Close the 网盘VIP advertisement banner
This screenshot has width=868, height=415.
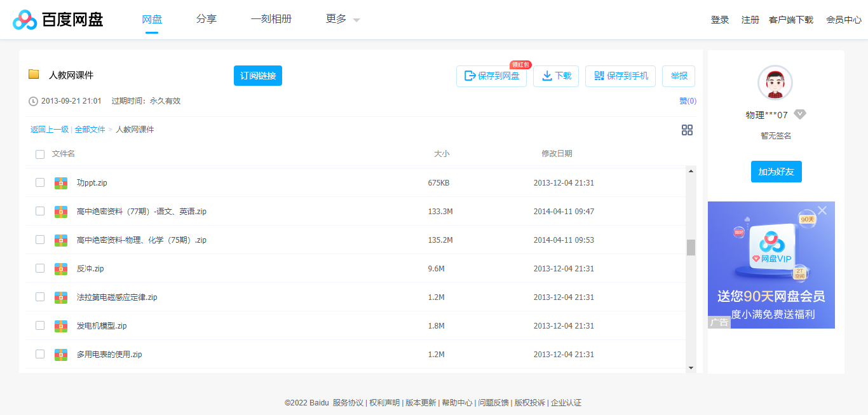point(823,209)
